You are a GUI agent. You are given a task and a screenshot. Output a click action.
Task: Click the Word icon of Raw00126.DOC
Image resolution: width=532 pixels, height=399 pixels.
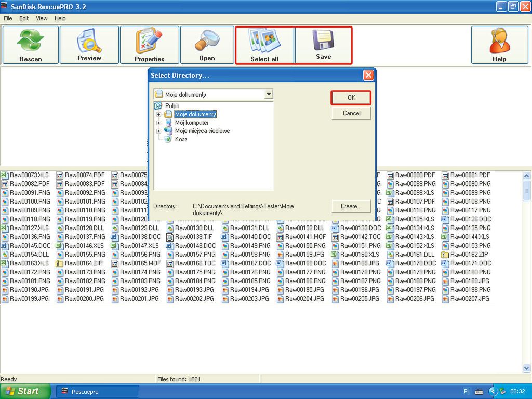coord(445,219)
